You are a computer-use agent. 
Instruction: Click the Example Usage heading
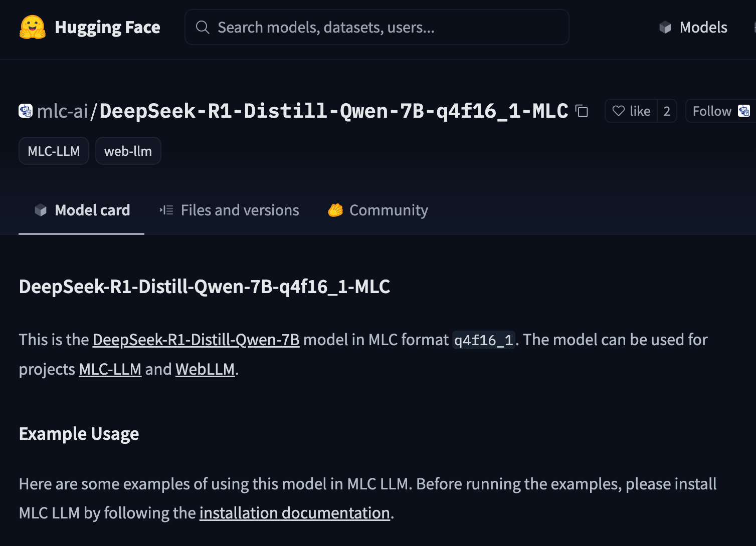tap(79, 434)
